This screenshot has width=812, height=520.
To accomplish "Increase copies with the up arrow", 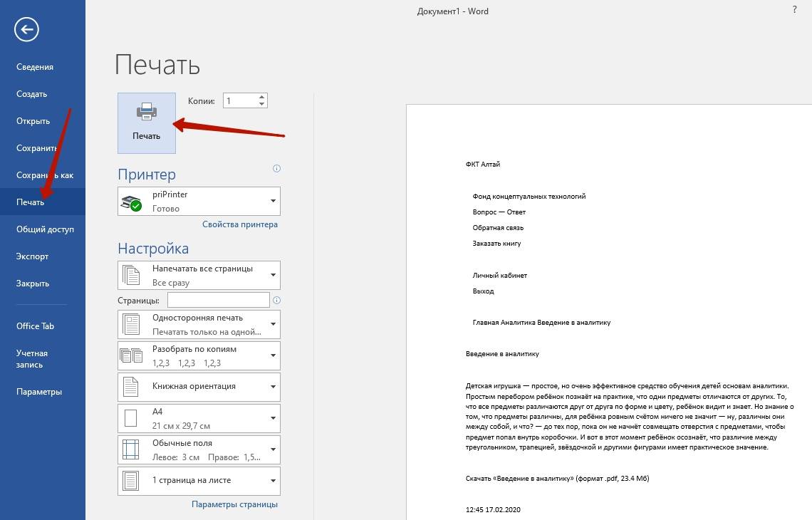I will click(x=262, y=97).
